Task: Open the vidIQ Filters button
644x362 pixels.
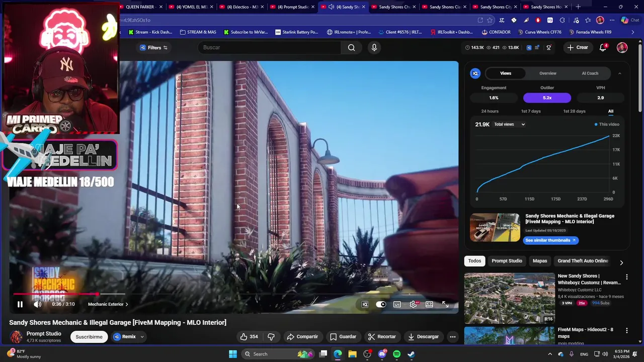Action: pos(154,48)
